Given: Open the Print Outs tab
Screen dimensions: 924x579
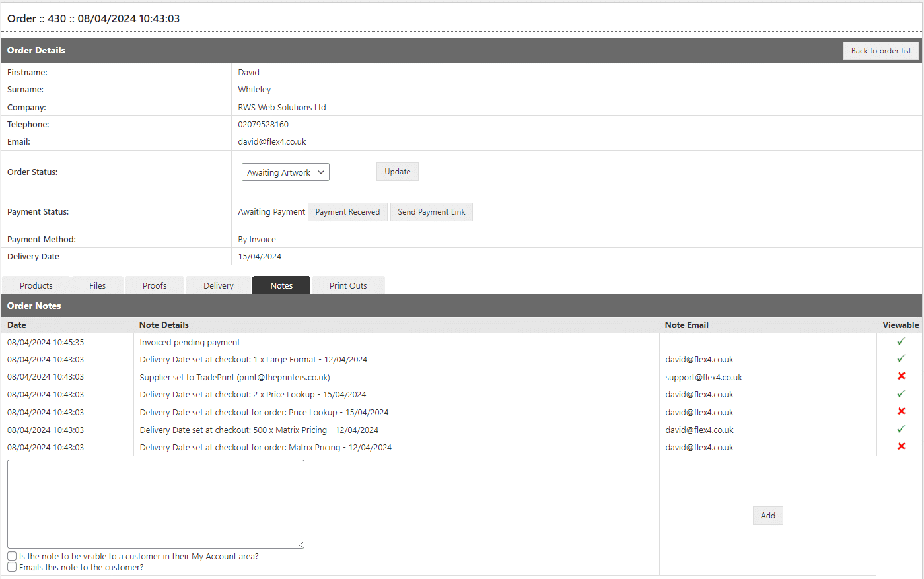Looking at the screenshot, I should tap(348, 285).
